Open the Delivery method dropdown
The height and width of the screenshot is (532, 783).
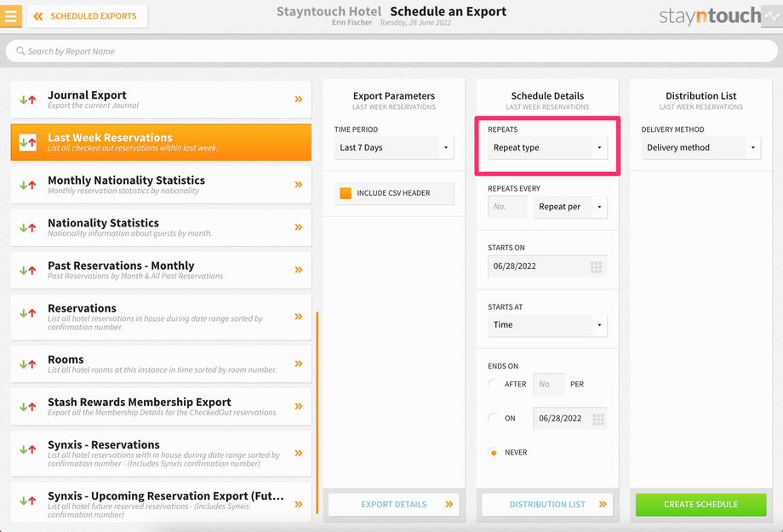(701, 148)
